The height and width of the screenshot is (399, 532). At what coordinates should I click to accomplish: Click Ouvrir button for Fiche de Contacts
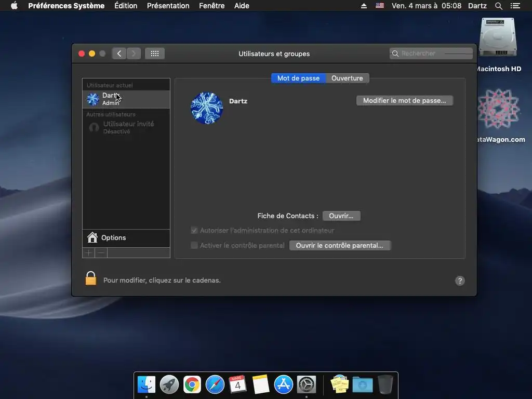[341, 216]
